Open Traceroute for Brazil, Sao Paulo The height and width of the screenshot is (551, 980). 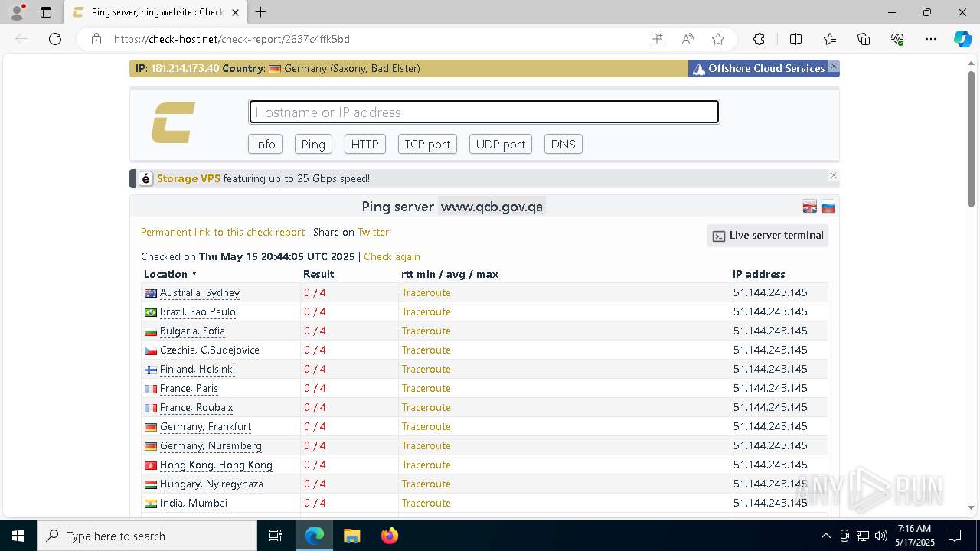point(426,311)
